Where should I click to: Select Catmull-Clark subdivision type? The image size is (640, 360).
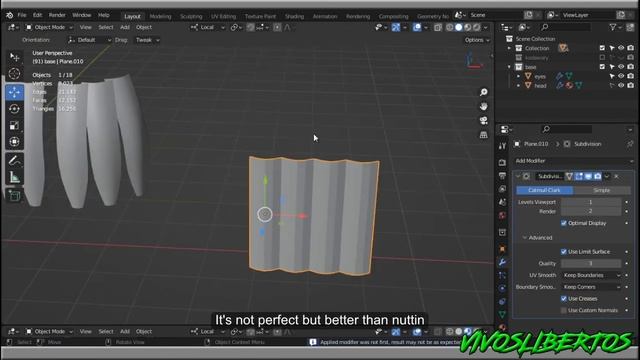click(544, 190)
